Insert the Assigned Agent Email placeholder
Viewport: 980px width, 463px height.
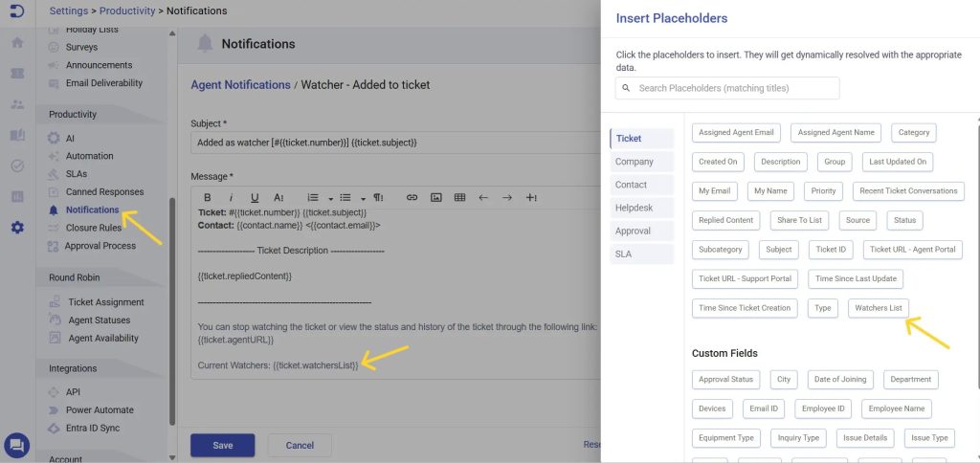tap(736, 132)
